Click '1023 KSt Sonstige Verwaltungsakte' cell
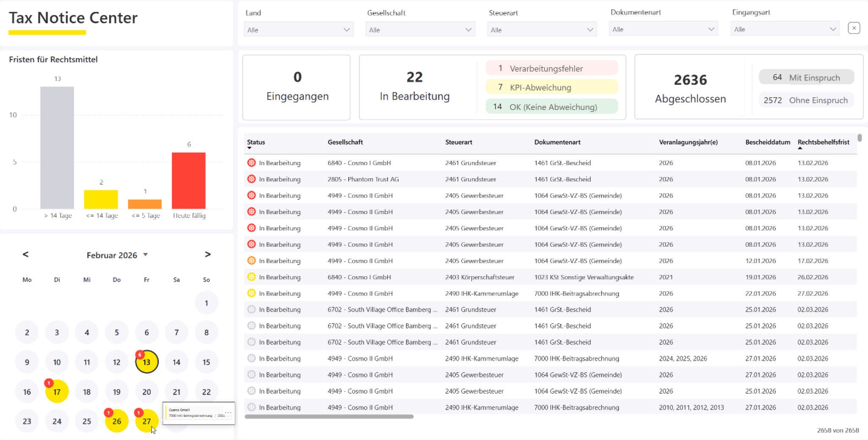This screenshot has width=868, height=440. 584,277
